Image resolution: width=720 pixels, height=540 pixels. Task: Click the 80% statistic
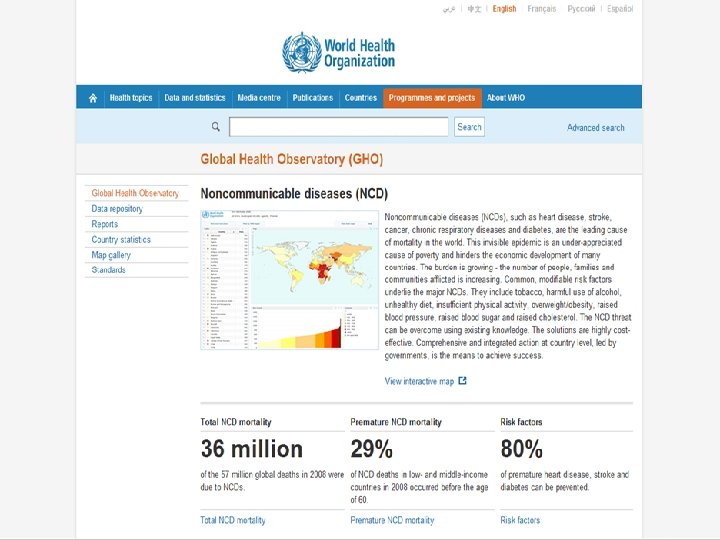click(x=522, y=449)
